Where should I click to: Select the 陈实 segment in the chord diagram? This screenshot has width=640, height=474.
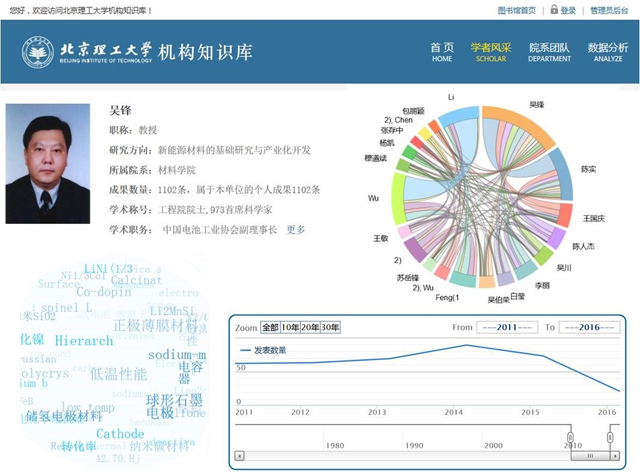click(x=563, y=172)
